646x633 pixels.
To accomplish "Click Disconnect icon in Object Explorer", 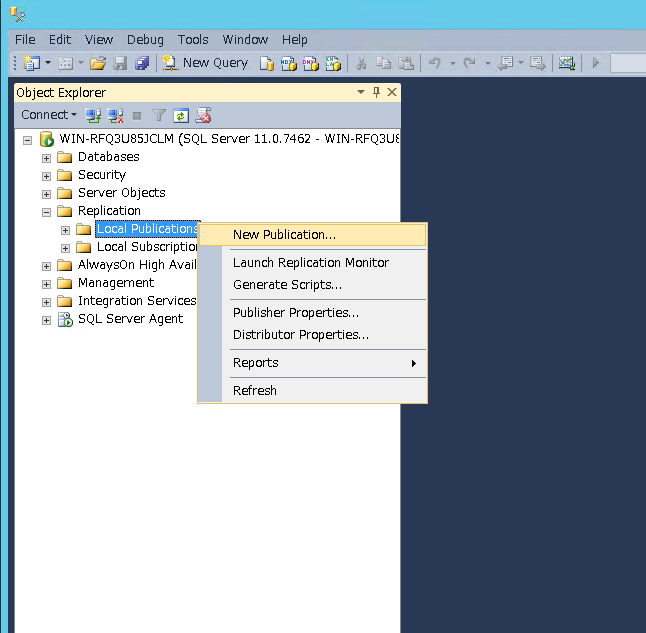I will click(x=115, y=116).
